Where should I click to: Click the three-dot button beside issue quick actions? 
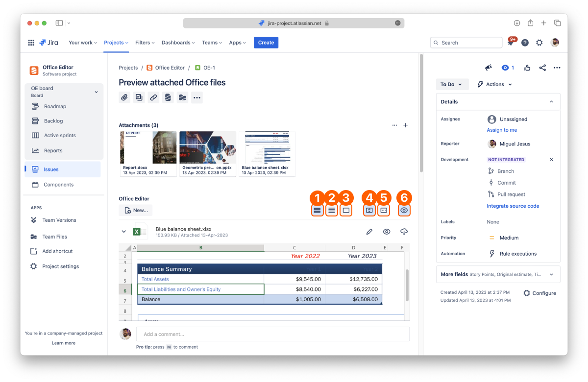(197, 97)
